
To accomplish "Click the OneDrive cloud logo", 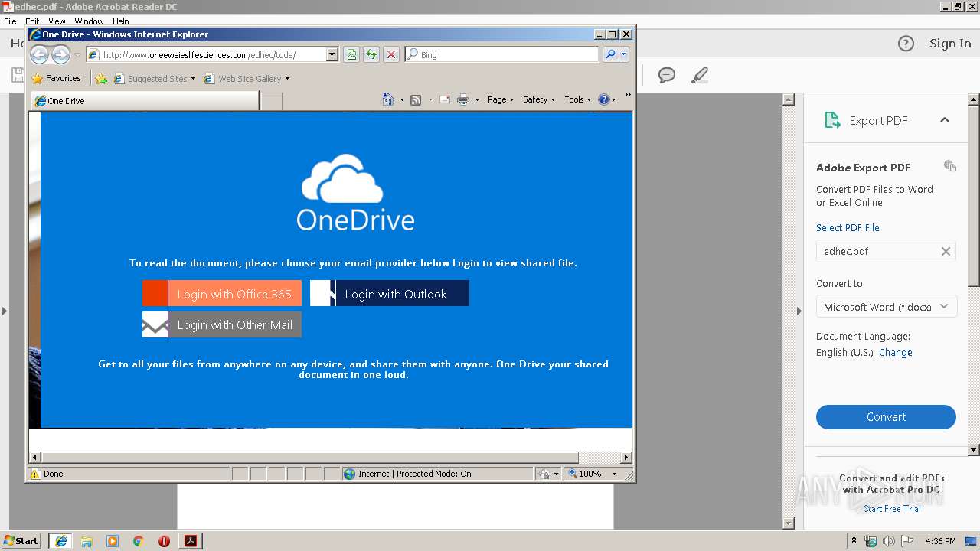I will [x=342, y=178].
